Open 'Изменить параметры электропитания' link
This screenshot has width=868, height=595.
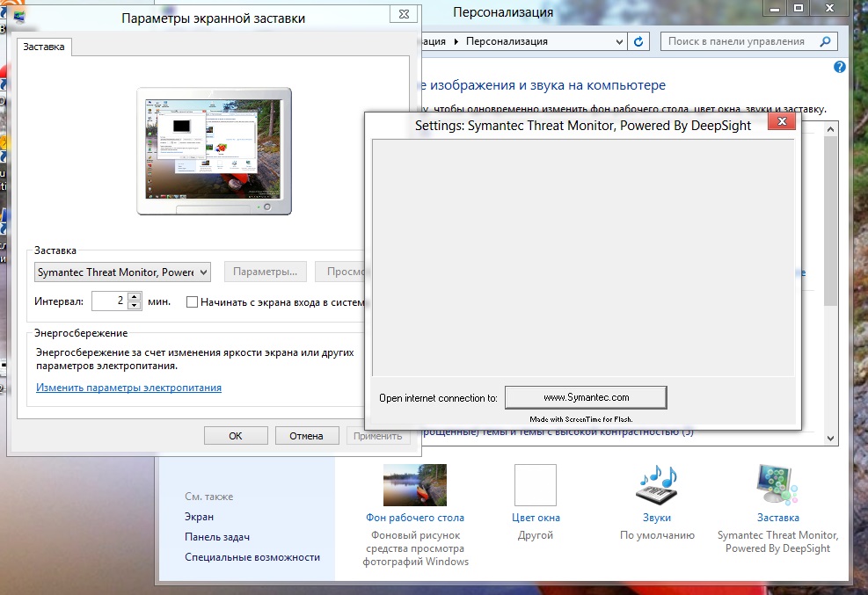coord(129,388)
